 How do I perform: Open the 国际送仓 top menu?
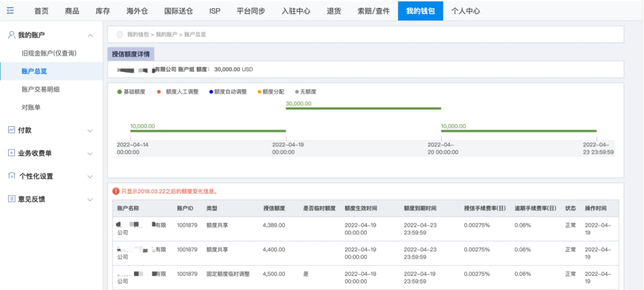tap(179, 11)
